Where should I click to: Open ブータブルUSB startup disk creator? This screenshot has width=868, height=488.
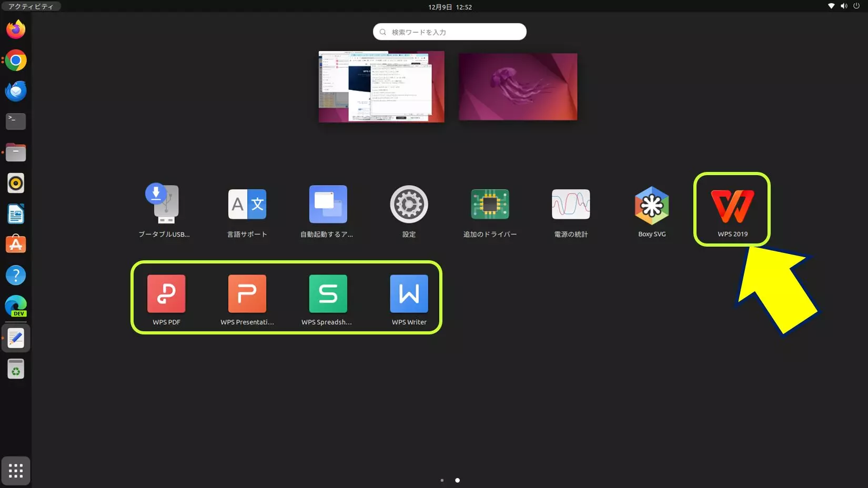[165, 209]
